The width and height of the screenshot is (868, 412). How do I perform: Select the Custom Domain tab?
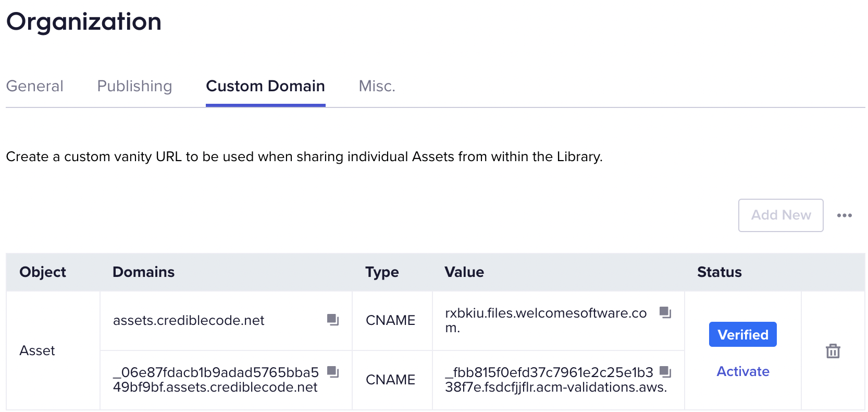pyautogui.click(x=266, y=86)
